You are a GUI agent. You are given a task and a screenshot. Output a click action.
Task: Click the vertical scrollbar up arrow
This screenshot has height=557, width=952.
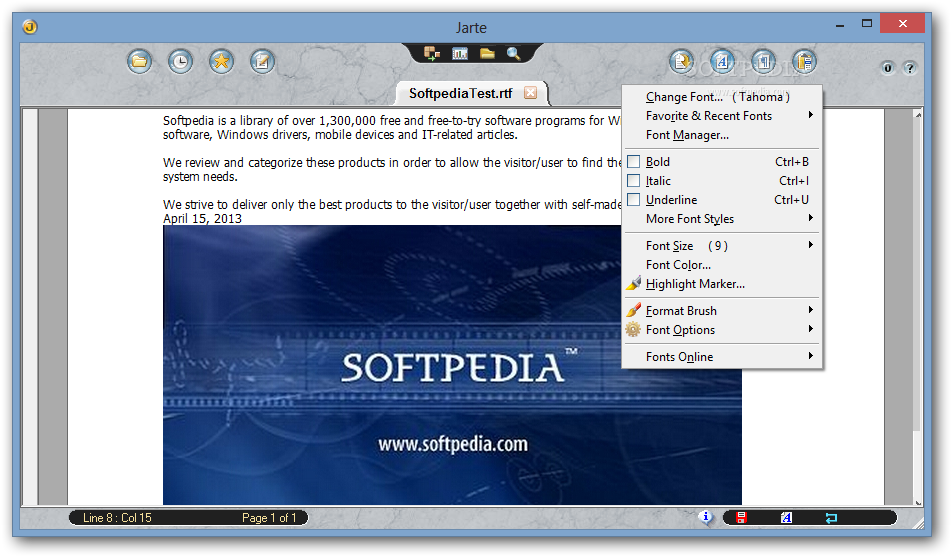(x=918, y=114)
